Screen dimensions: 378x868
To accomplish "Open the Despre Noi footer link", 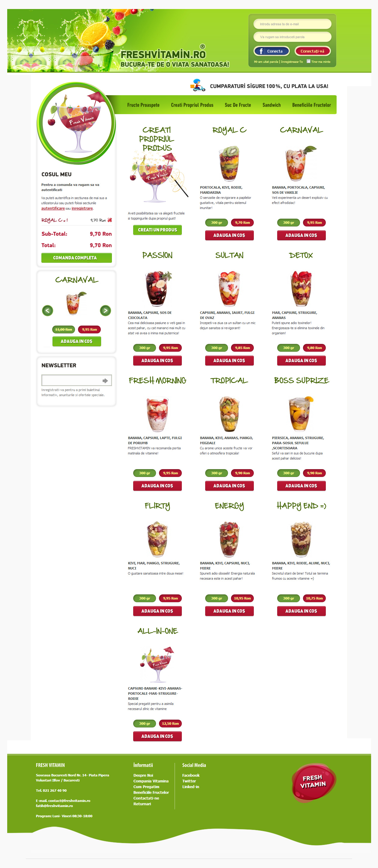I will tap(143, 775).
